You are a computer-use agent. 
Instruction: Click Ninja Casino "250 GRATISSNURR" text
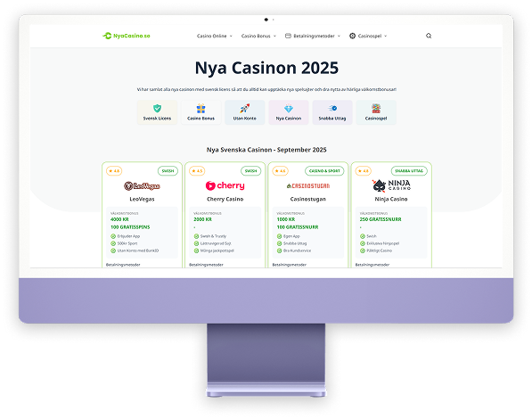tap(381, 219)
